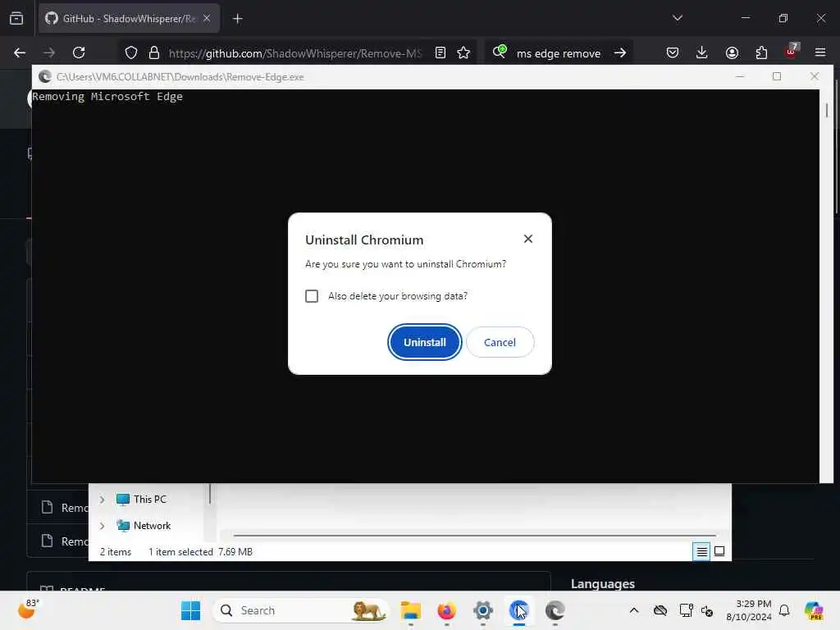840x630 pixels.
Task: Open Firefox application menu
Action: (x=820, y=52)
